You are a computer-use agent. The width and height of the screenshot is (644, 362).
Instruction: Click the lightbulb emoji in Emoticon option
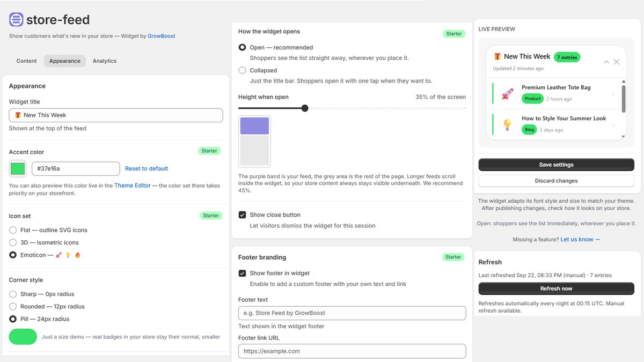click(x=68, y=255)
